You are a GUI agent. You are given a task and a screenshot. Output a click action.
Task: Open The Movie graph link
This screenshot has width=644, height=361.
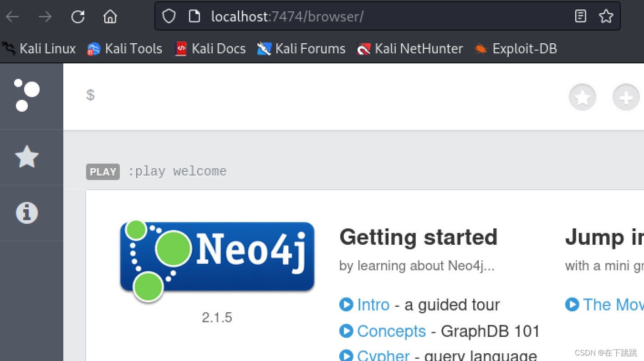click(613, 304)
